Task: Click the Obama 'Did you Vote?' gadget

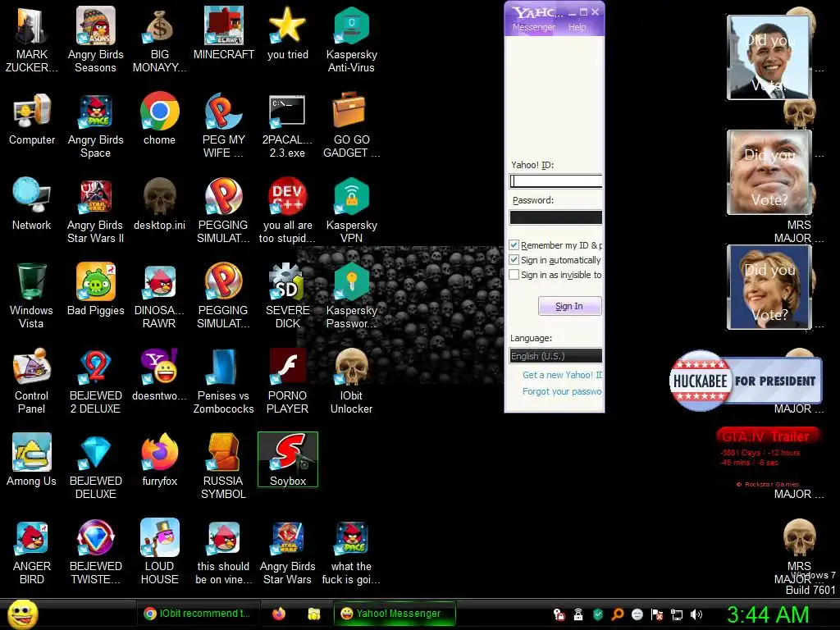Action: click(769, 57)
